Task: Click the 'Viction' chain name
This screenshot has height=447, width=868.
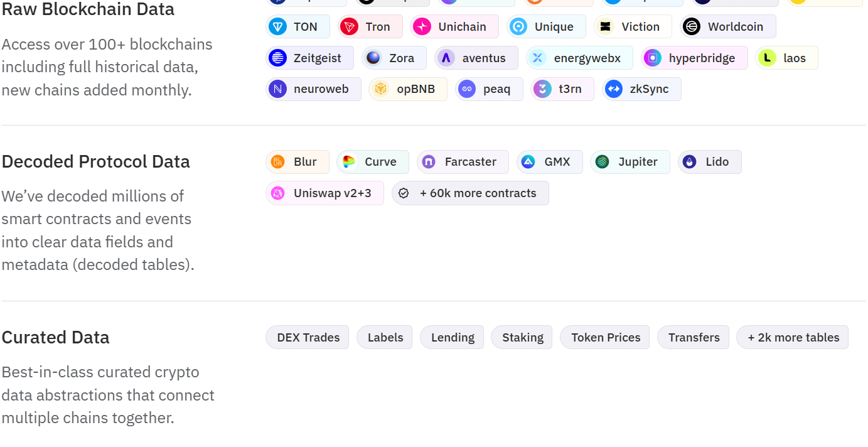Action: point(641,26)
